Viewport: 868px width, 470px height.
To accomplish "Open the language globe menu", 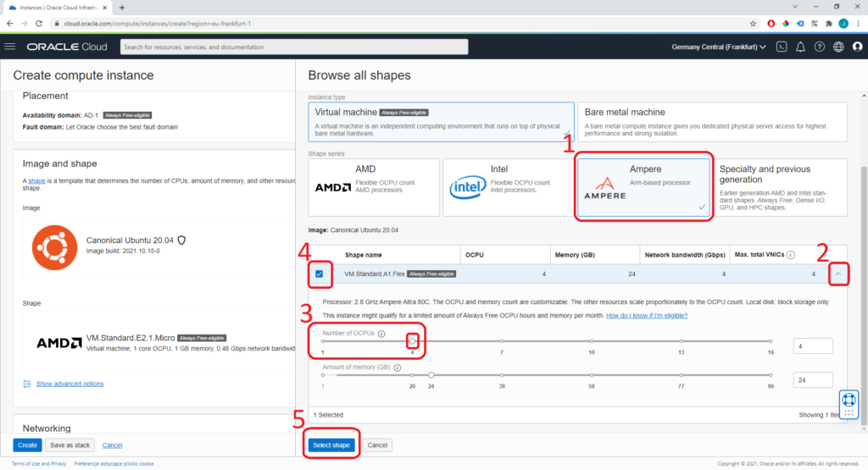I will pyautogui.click(x=838, y=47).
